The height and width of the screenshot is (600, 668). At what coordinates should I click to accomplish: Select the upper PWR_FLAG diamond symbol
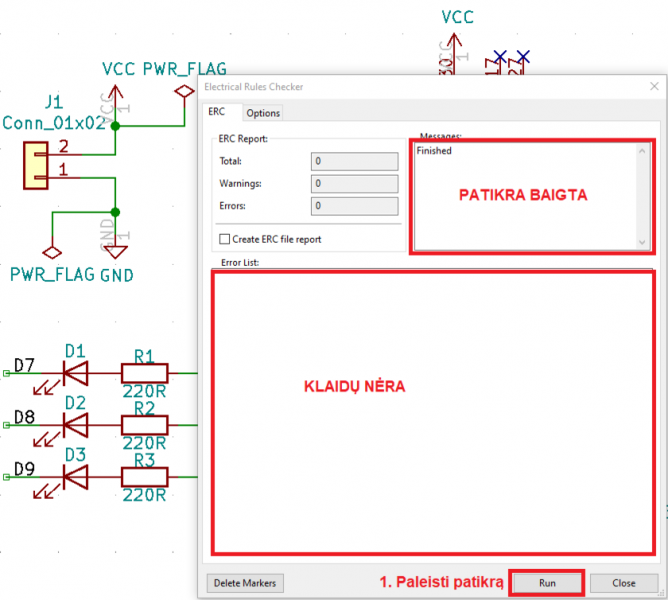click(x=184, y=91)
